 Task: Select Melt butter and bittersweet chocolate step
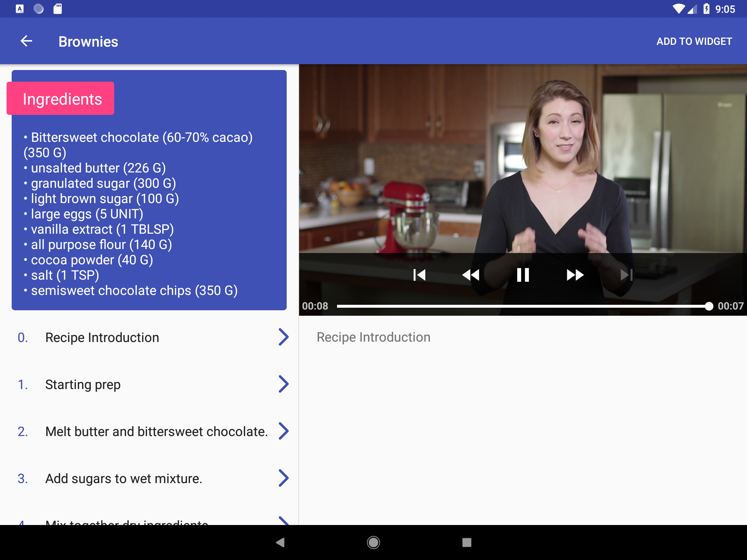pyautogui.click(x=156, y=432)
